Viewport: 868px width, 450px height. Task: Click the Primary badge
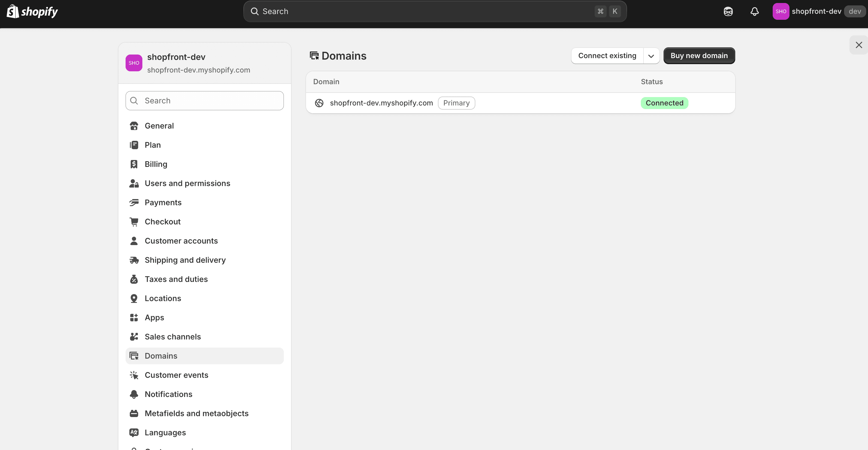click(x=456, y=103)
